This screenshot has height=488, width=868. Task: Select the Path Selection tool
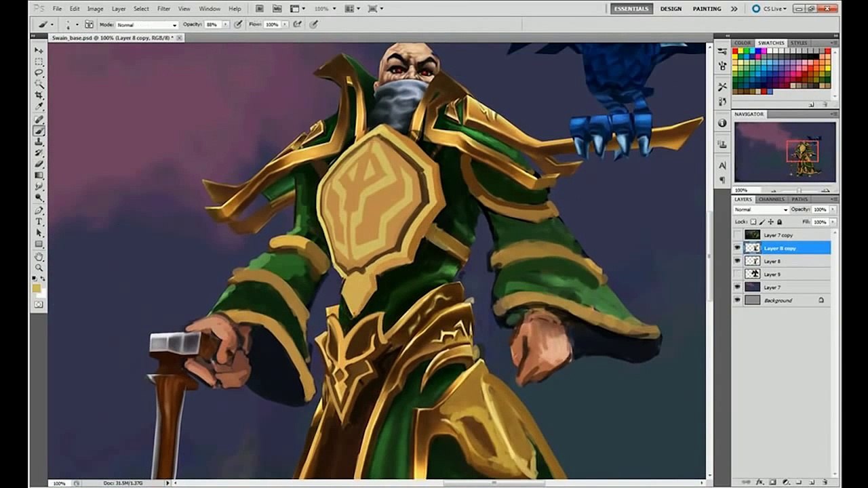39,232
